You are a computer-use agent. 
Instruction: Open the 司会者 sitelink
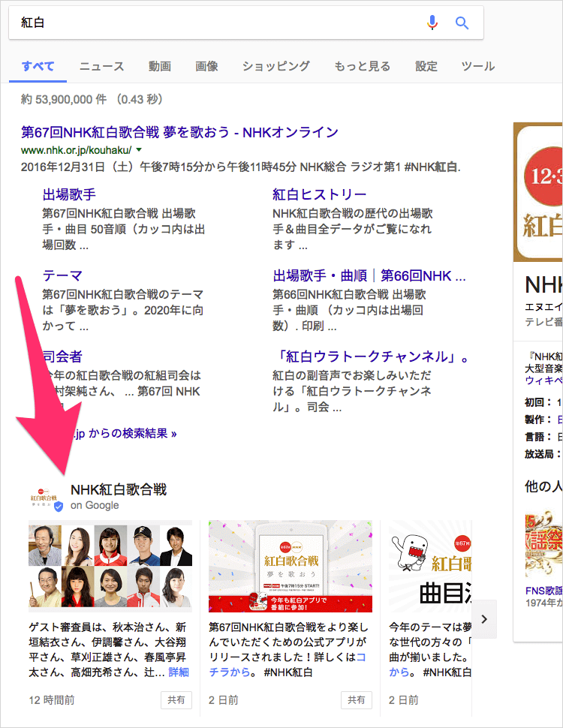coord(62,356)
